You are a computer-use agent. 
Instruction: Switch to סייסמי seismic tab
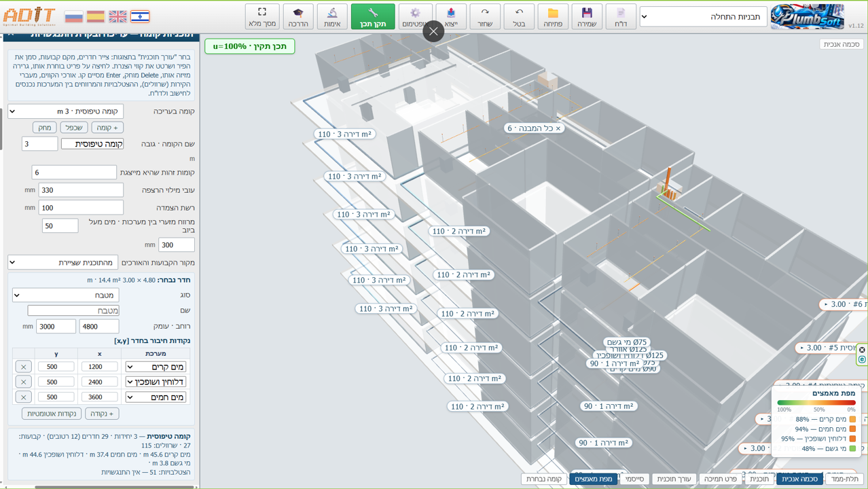click(634, 479)
